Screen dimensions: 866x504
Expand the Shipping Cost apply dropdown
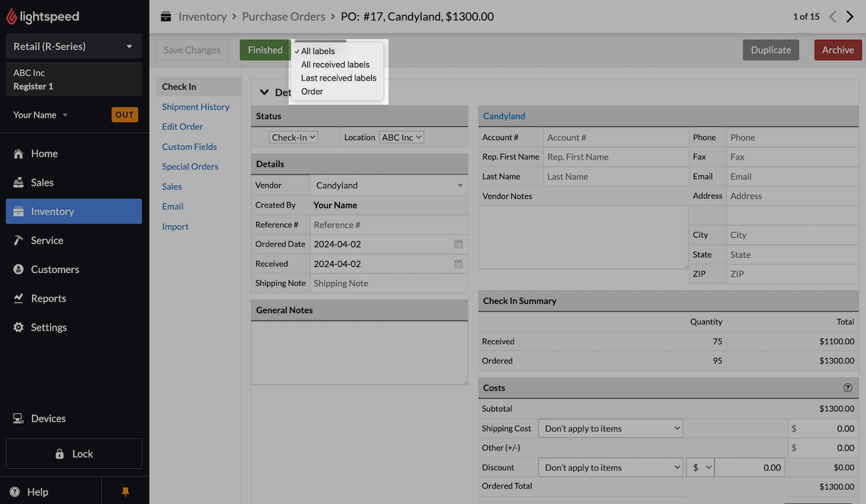point(610,429)
